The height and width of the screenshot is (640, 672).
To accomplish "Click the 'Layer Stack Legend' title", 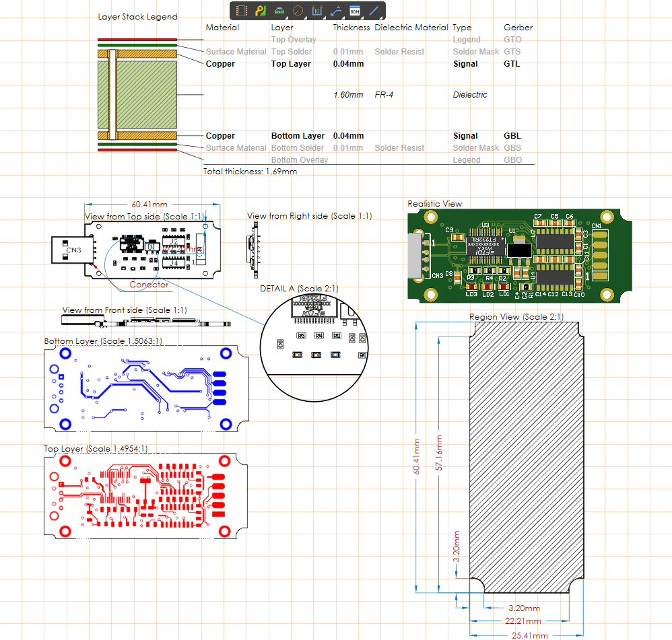I will [137, 17].
